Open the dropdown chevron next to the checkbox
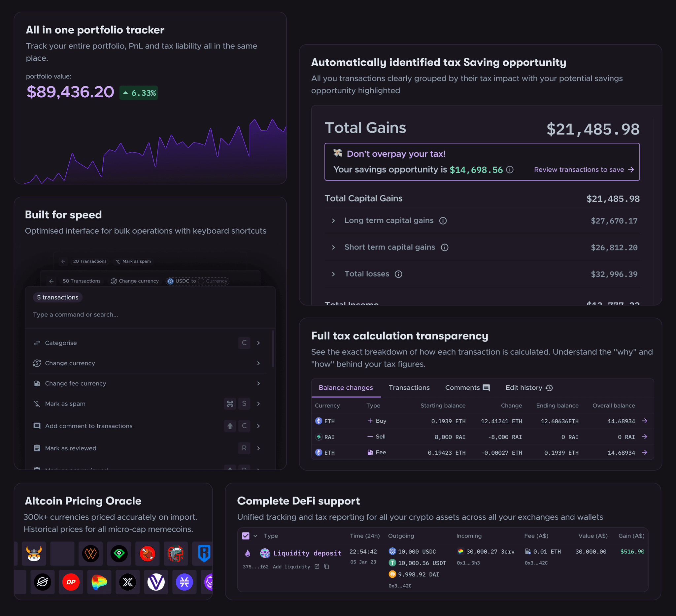 pos(255,535)
